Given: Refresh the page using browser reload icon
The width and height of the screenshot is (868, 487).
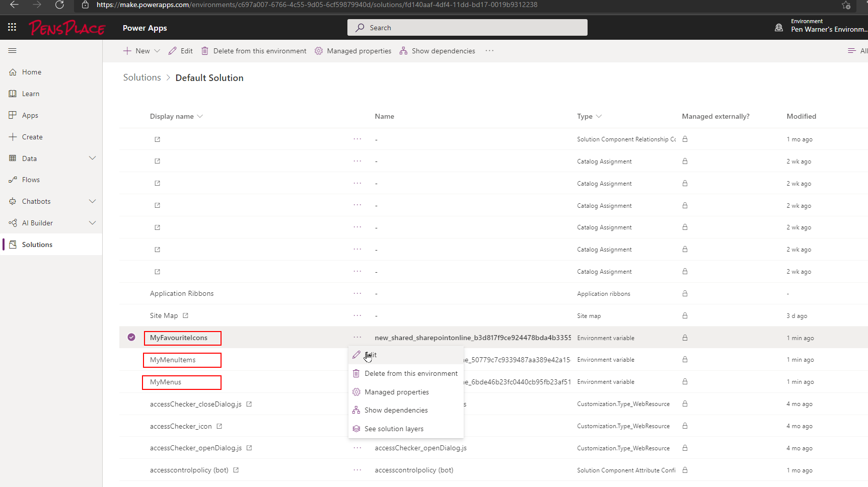Looking at the screenshot, I should [60, 5].
